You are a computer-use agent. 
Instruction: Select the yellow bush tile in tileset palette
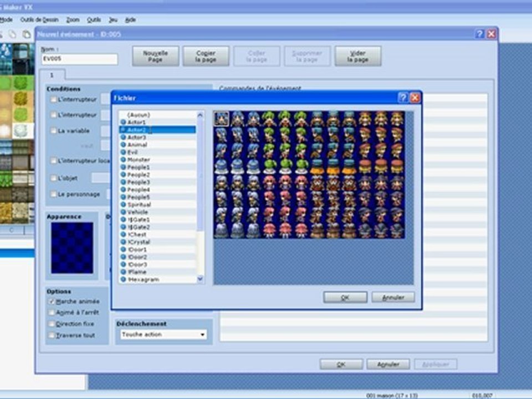(x=21, y=99)
